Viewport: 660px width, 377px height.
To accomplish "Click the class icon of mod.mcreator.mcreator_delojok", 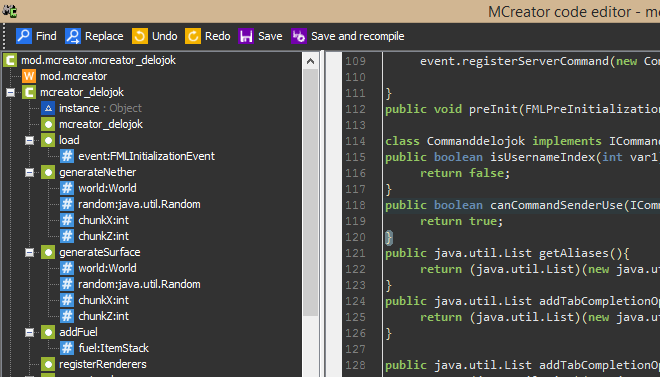I will click(10, 60).
